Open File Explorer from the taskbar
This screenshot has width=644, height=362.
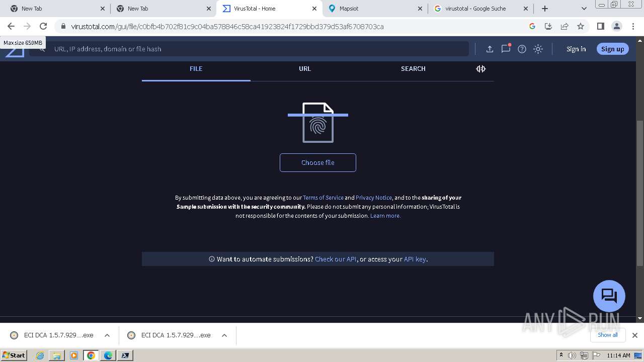tap(57, 355)
